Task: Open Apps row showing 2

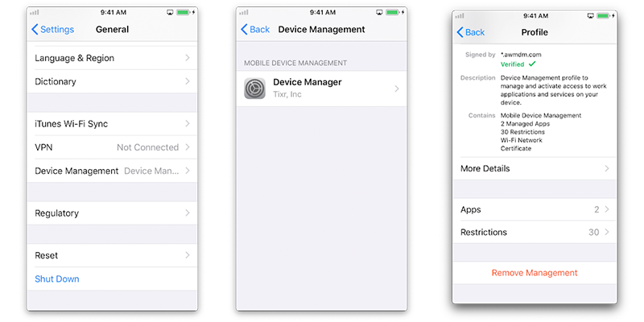Action: click(535, 209)
